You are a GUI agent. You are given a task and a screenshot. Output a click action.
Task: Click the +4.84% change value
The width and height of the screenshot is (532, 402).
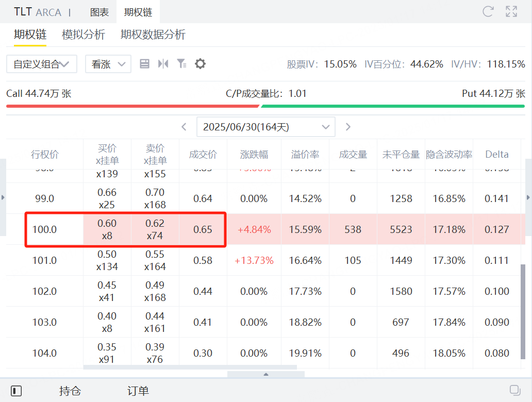(x=254, y=229)
